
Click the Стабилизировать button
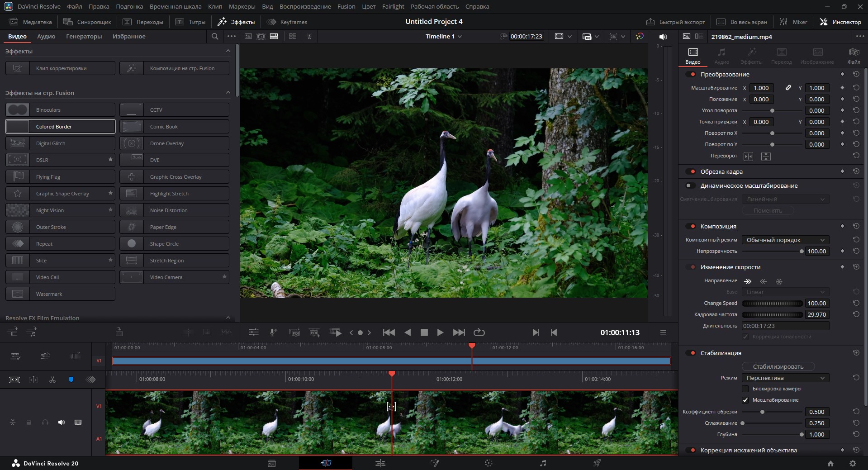(778, 366)
